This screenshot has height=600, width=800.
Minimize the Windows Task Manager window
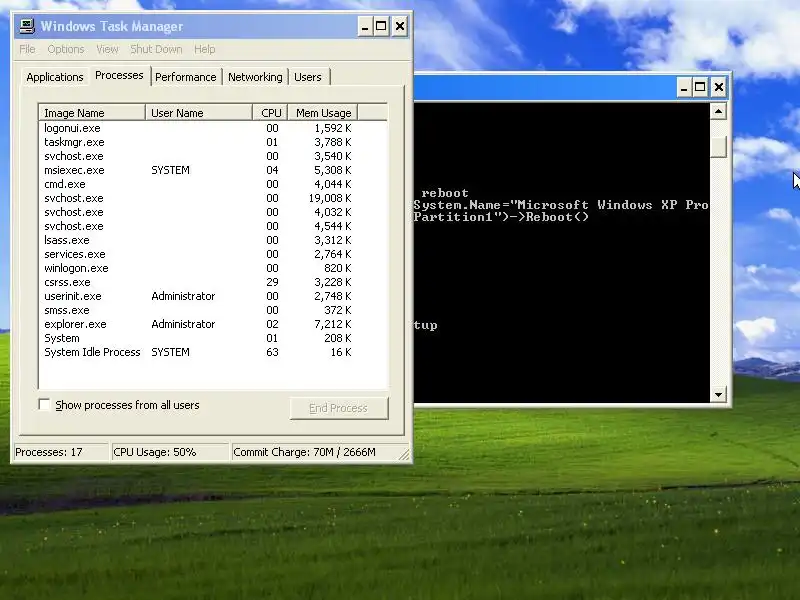[x=365, y=27]
